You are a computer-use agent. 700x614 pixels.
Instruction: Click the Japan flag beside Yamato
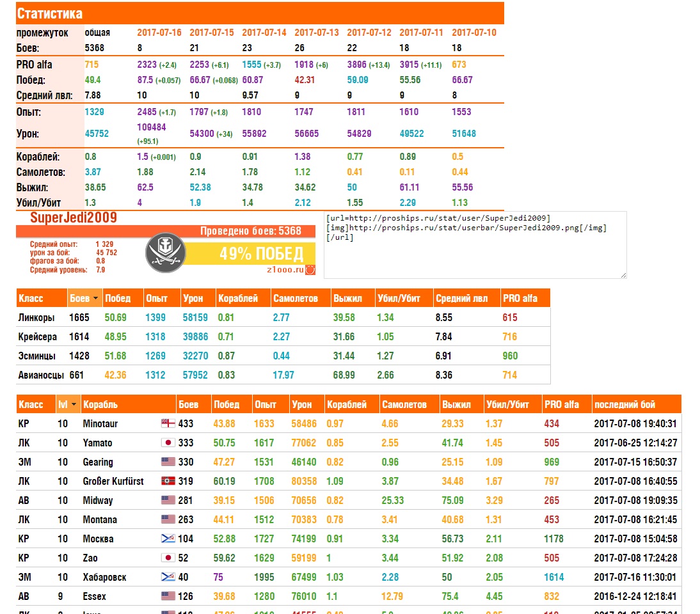168,443
